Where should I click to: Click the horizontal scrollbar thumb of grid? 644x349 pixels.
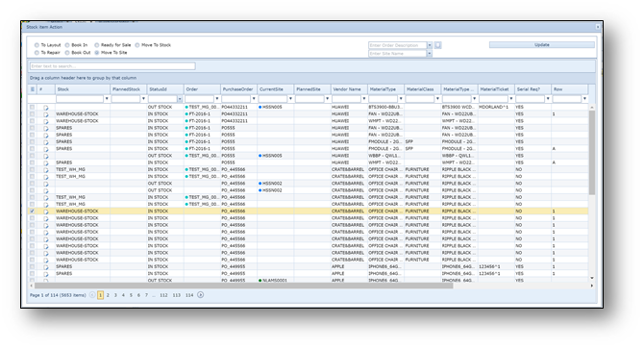(243, 286)
